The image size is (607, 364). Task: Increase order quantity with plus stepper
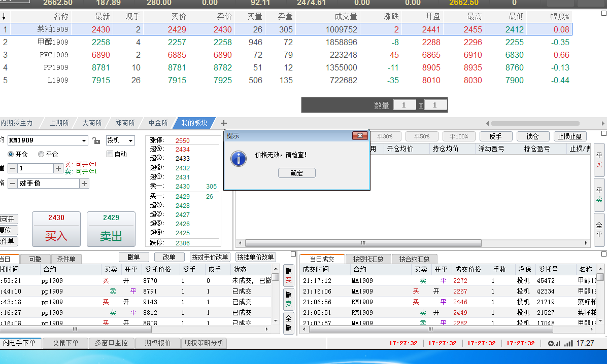[59, 168]
